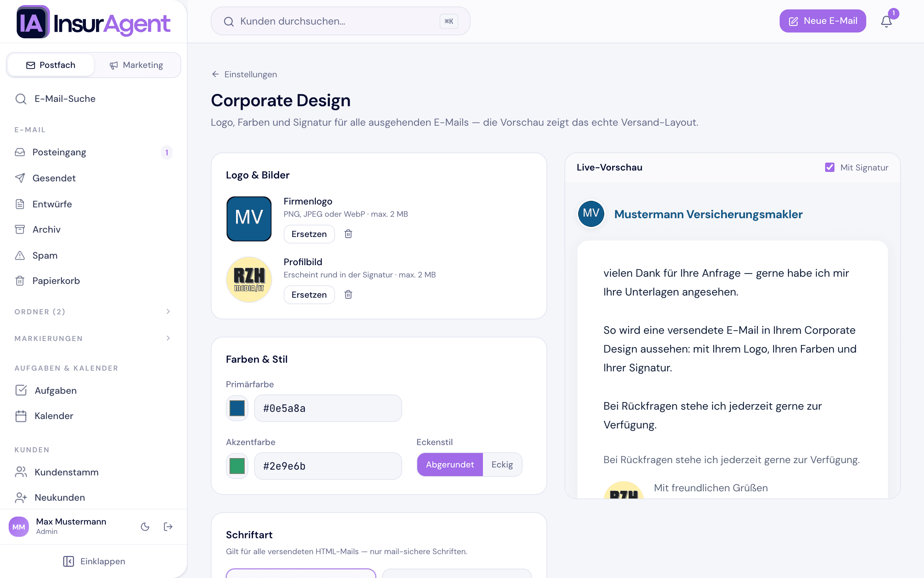Open Spam folder entry
The height and width of the screenshot is (578, 924).
(93, 255)
